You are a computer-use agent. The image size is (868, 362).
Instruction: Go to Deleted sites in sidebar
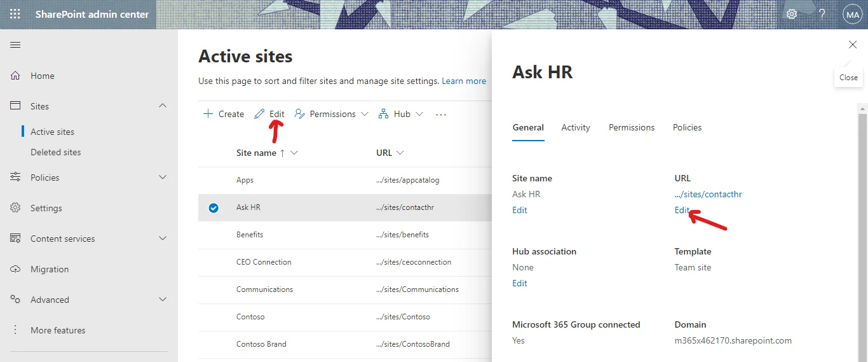click(56, 152)
